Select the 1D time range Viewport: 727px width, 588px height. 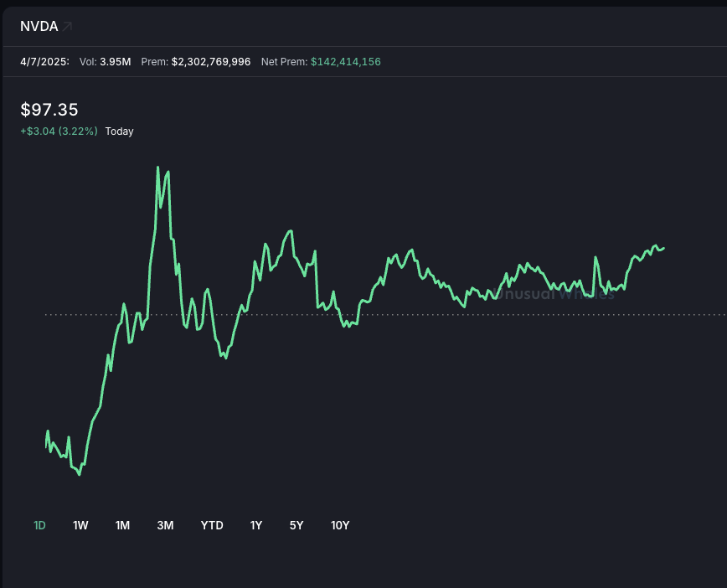pyautogui.click(x=39, y=525)
